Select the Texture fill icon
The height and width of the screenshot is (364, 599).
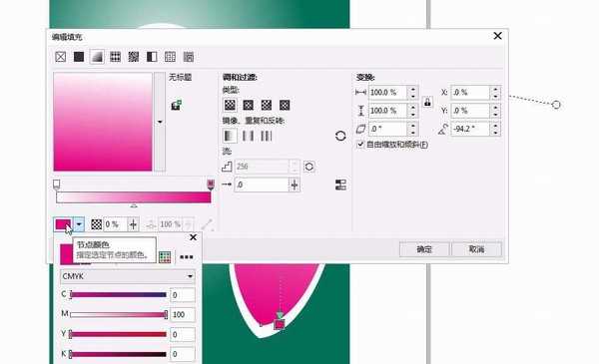[170, 57]
